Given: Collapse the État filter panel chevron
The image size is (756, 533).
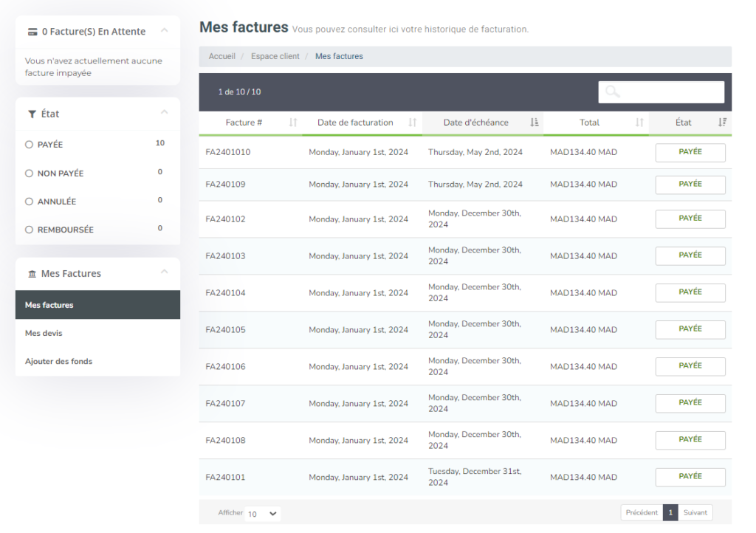Looking at the screenshot, I should 164,113.
